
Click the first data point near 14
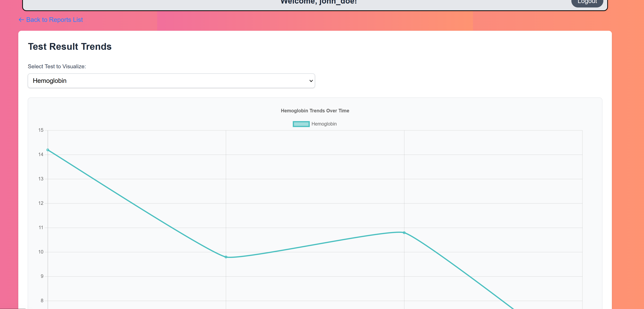48,150
